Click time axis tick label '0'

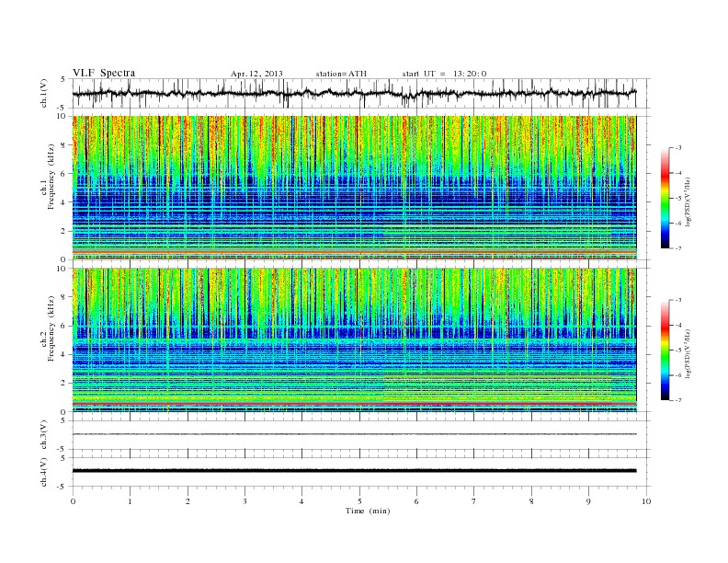point(73,501)
